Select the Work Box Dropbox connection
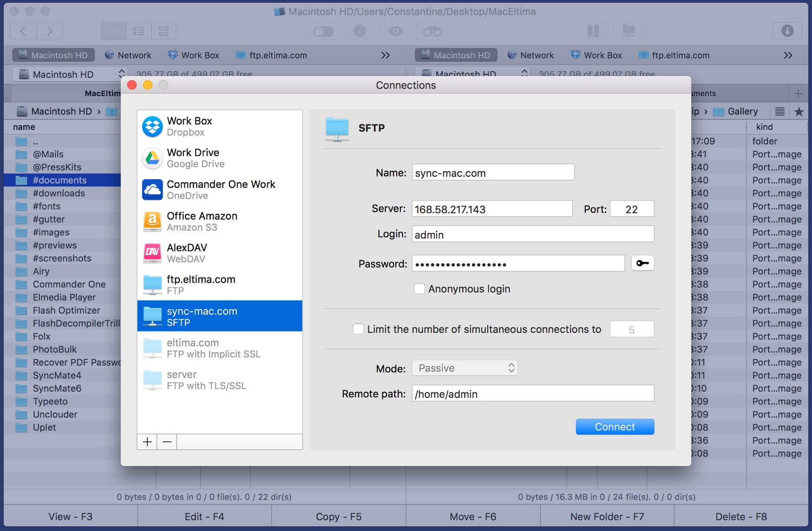The height and width of the screenshot is (531, 812). [x=220, y=126]
